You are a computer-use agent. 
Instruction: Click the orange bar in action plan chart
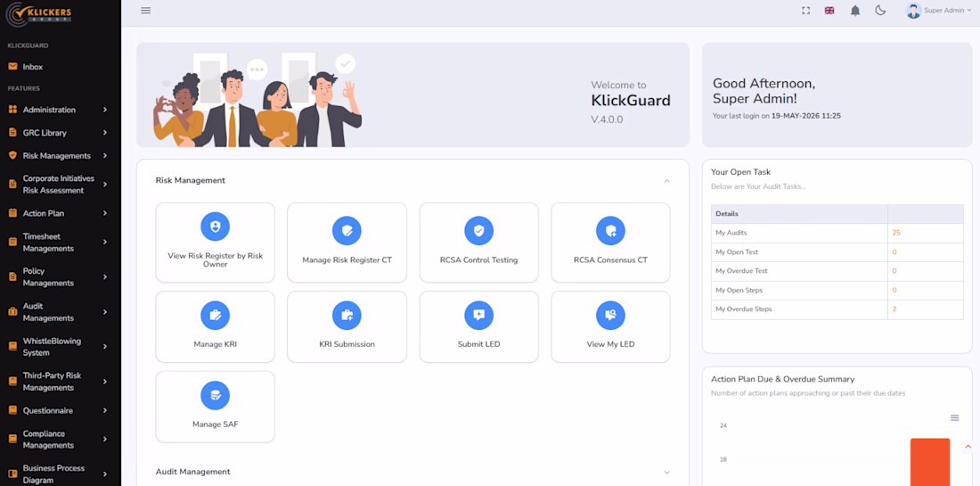(x=930, y=462)
